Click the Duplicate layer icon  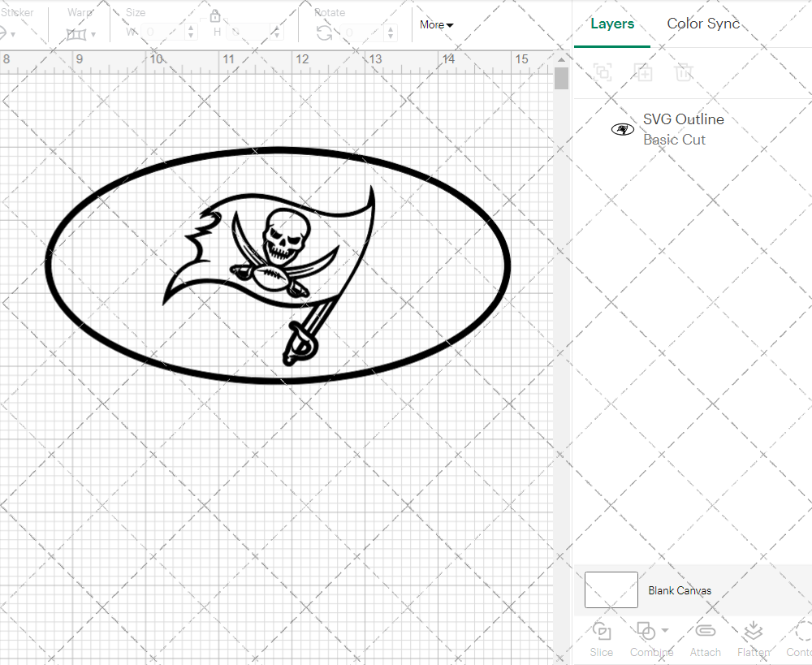pos(643,72)
